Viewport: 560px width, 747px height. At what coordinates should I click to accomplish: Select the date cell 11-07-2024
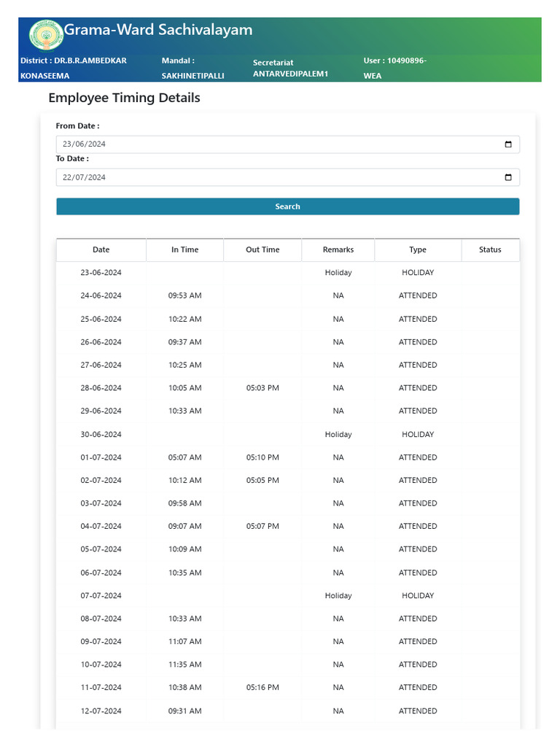tap(101, 687)
